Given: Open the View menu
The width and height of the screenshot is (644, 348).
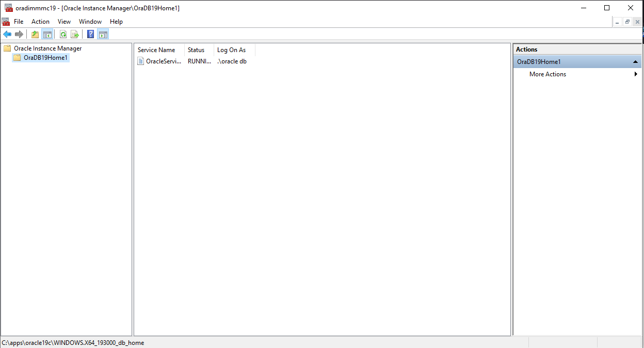Looking at the screenshot, I should (64, 22).
